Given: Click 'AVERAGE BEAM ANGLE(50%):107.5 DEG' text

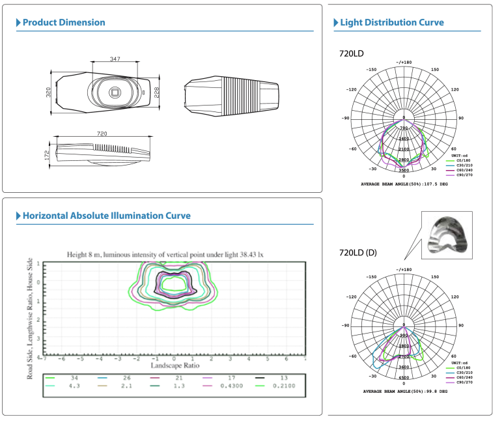Looking at the screenshot, I should point(404,184).
